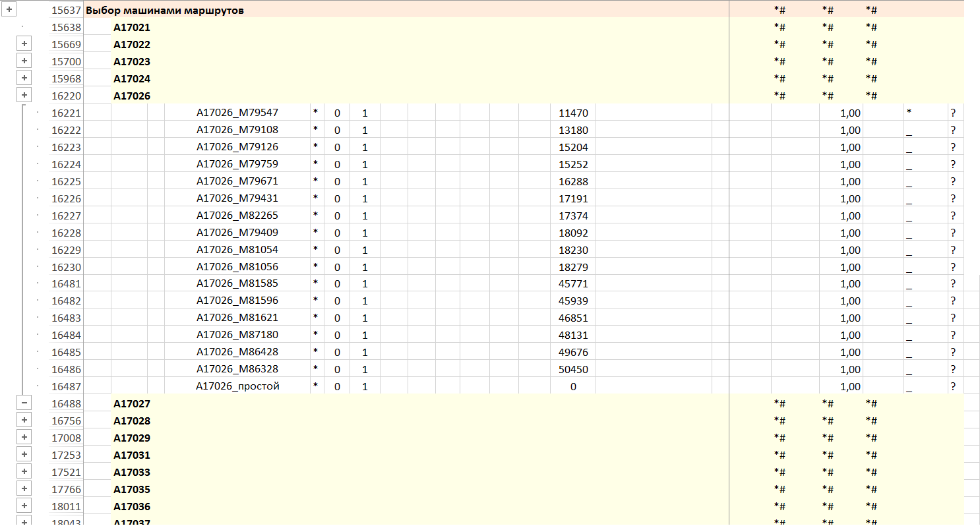Expand the top-level group at row 15637
980x526 pixels.
[x=9, y=10]
